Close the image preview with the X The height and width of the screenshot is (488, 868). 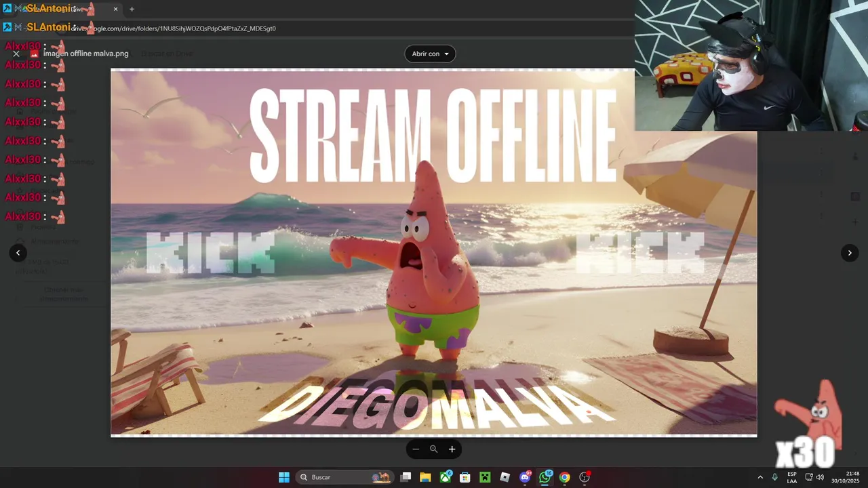[x=16, y=54]
